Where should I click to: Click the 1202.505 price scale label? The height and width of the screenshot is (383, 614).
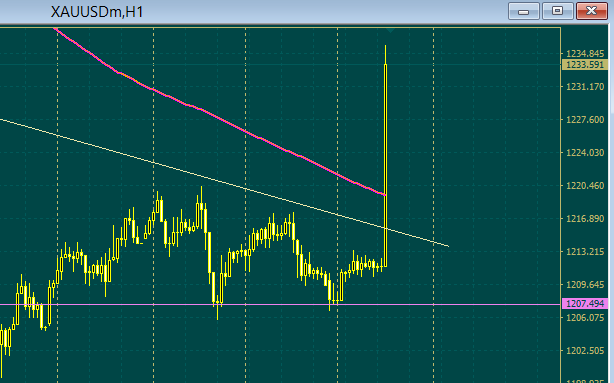click(585, 350)
